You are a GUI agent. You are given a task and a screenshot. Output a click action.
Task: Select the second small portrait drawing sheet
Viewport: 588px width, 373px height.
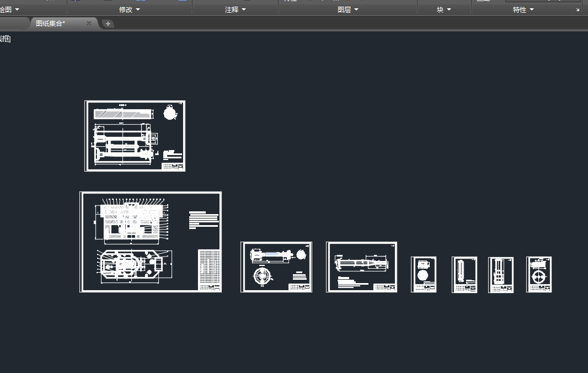click(x=464, y=275)
